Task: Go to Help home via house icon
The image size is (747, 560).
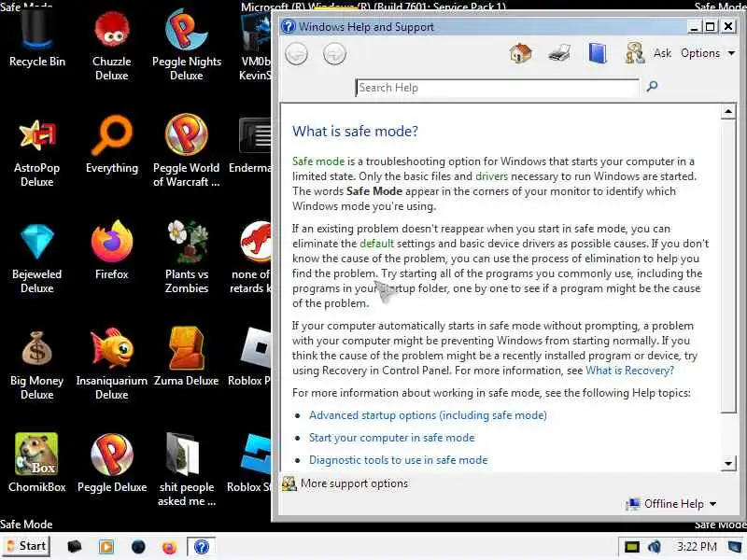Action: 520,53
